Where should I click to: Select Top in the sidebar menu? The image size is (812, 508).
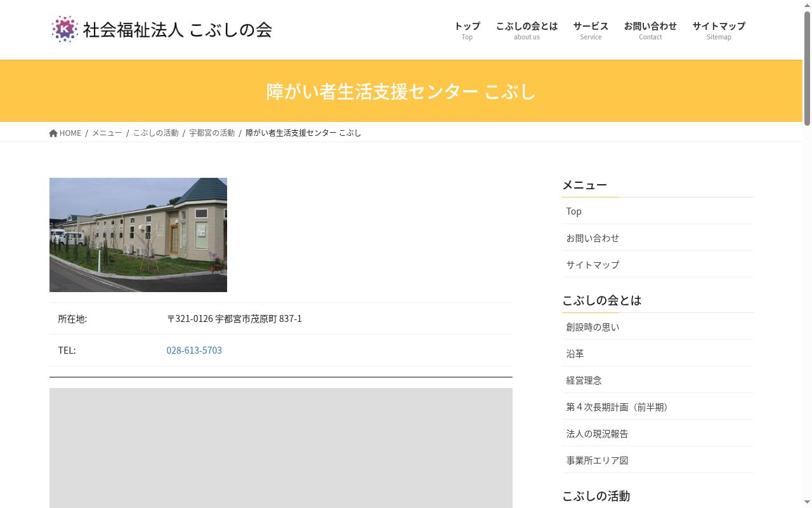[658, 211]
